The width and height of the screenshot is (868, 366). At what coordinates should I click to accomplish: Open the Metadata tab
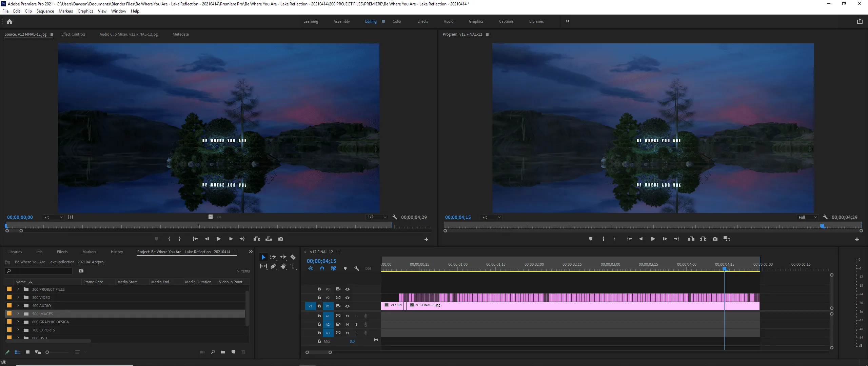(180, 34)
